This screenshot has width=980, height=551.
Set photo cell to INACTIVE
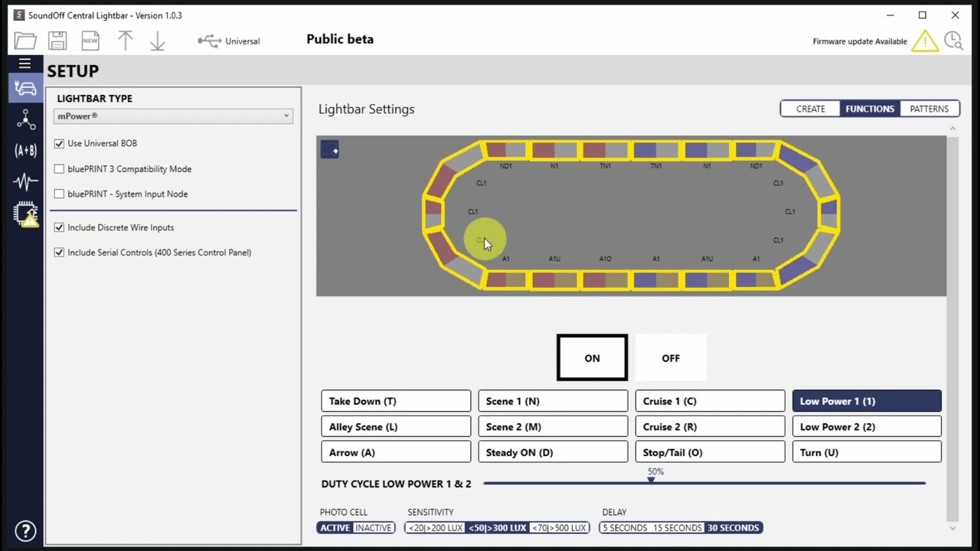click(374, 527)
